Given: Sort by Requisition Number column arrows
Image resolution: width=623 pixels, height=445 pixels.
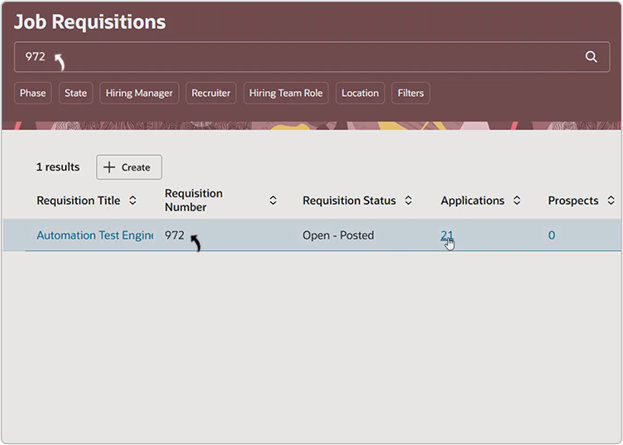Looking at the screenshot, I should tap(273, 201).
